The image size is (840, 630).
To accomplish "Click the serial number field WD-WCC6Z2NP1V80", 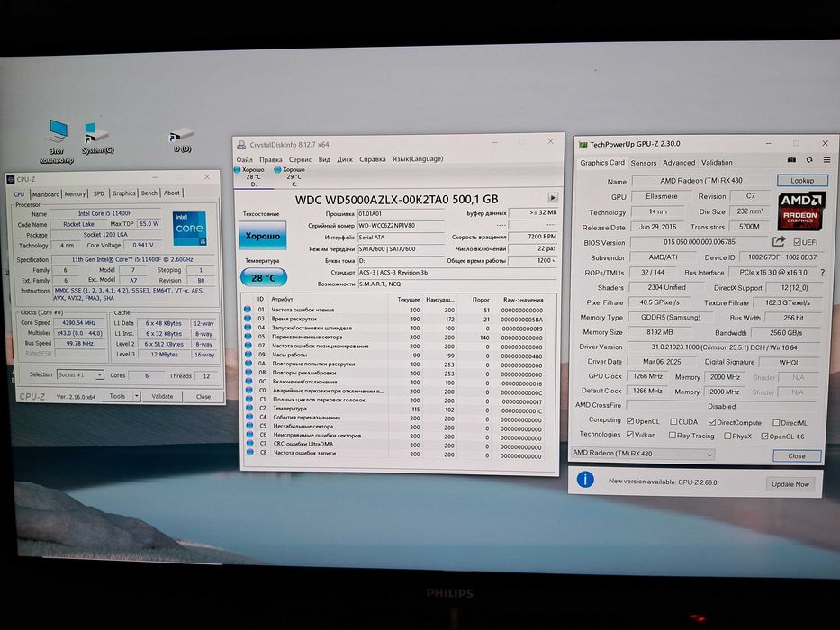I will (x=401, y=226).
